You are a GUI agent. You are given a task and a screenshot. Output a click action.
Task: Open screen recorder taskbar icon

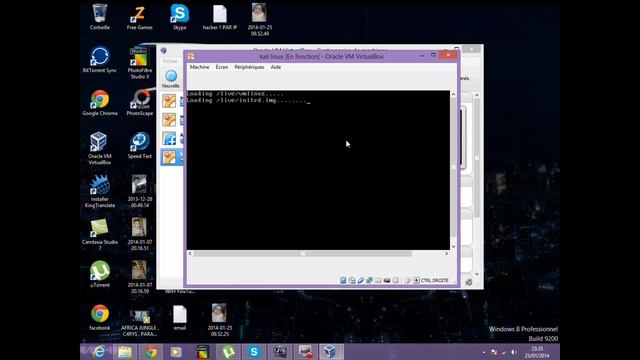[305, 352]
